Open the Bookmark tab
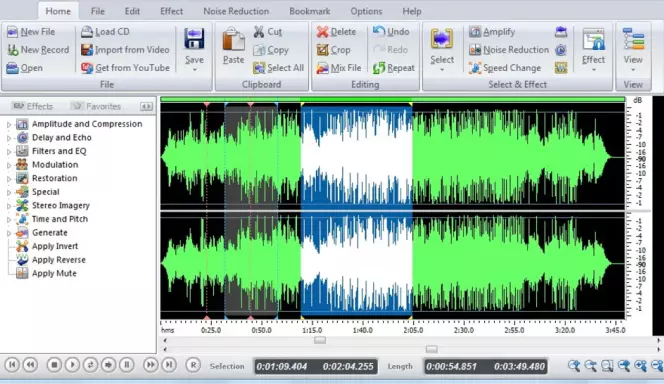 click(310, 11)
